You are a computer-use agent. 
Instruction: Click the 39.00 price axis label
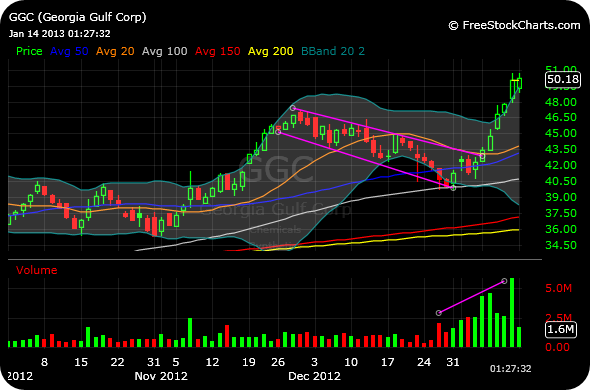561,197
